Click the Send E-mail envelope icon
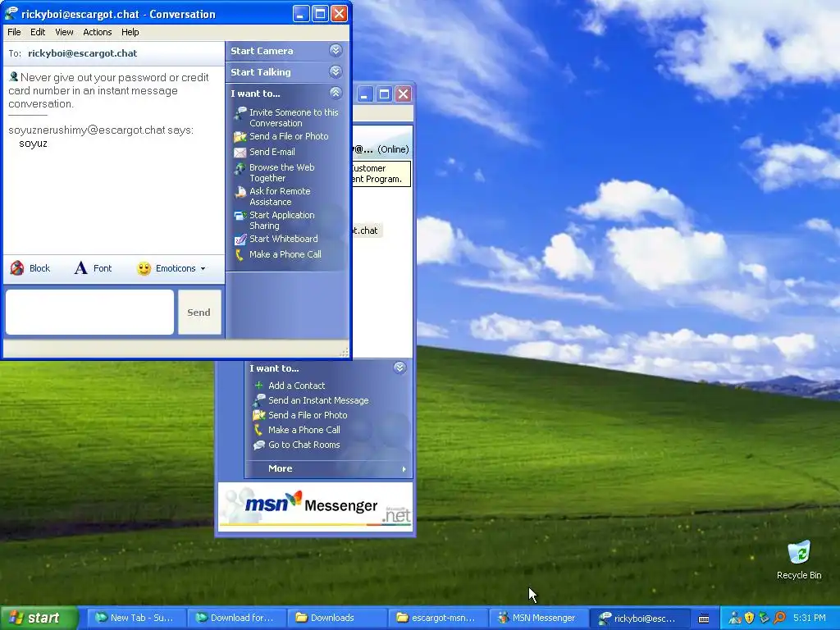Image resolution: width=840 pixels, height=630 pixels. [x=240, y=152]
